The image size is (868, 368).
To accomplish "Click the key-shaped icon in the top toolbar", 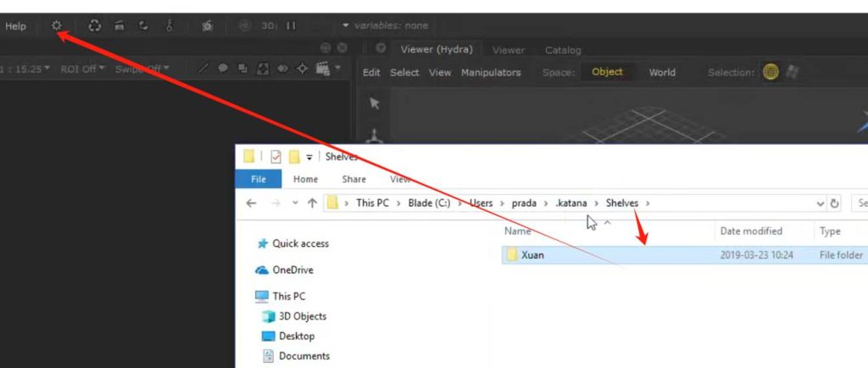I will click(x=170, y=26).
